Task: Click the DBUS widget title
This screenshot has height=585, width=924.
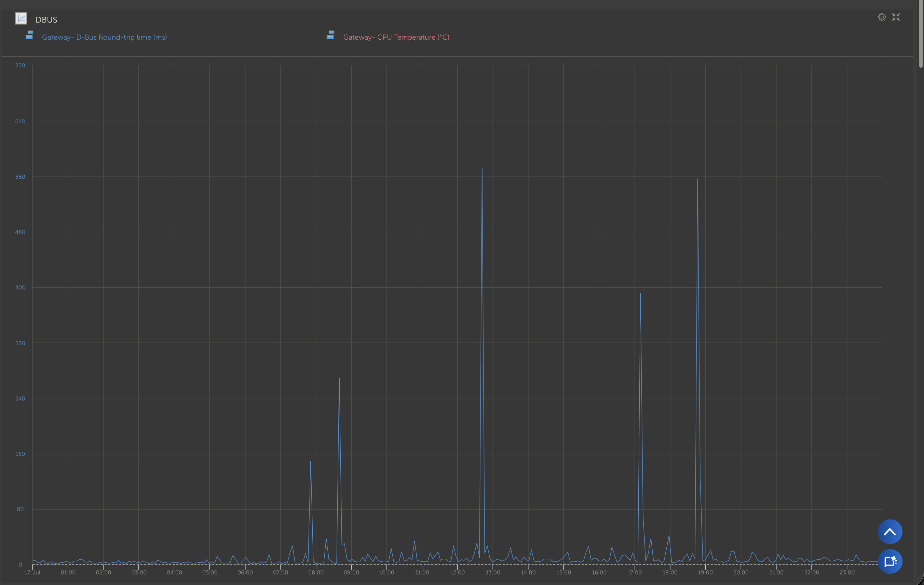Action: [46, 19]
